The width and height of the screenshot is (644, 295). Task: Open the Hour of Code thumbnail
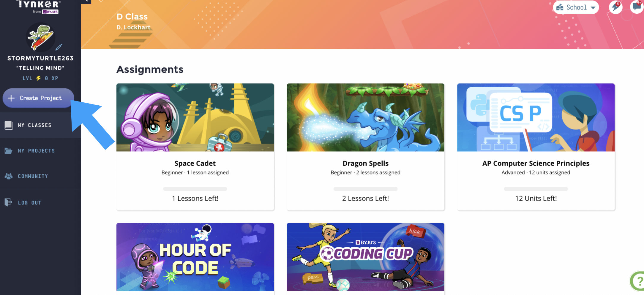coord(195,257)
